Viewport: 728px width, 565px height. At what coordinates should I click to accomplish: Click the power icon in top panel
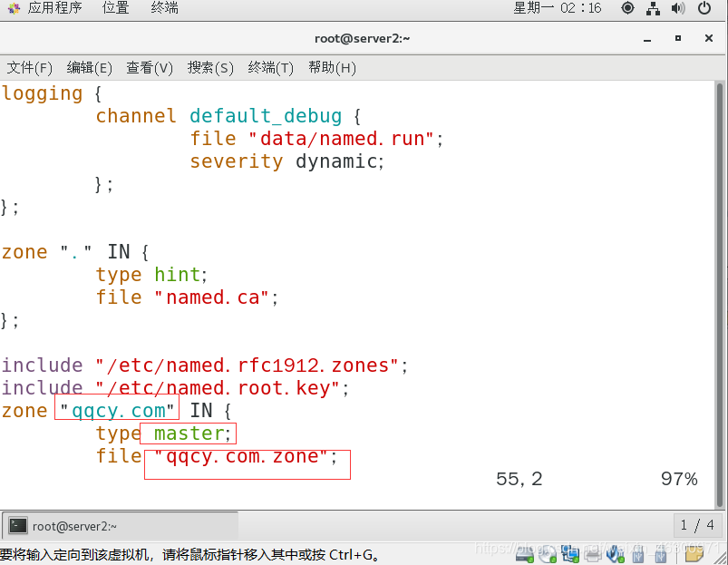(704, 8)
